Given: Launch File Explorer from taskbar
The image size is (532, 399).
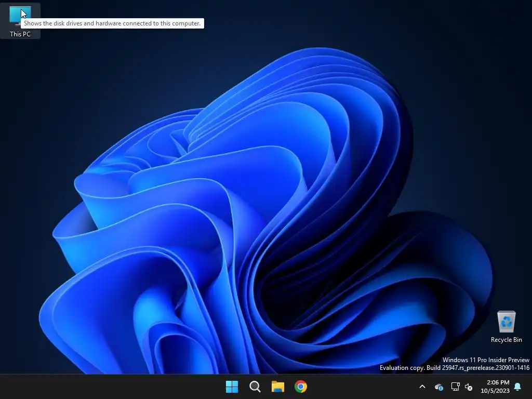Looking at the screenshot, I should [x=278, y=387].
